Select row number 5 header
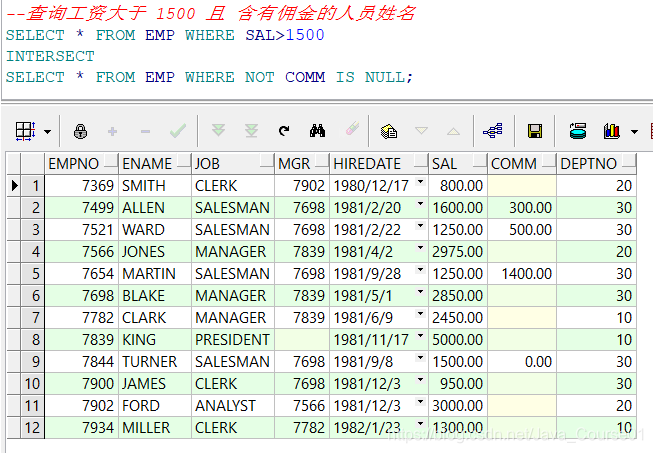This screenshot has height=453, width=653. (32, 274)
